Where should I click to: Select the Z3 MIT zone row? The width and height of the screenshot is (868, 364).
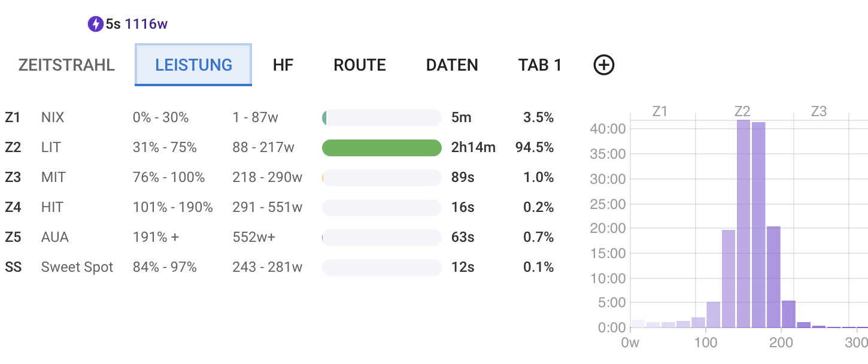point(53,177)
